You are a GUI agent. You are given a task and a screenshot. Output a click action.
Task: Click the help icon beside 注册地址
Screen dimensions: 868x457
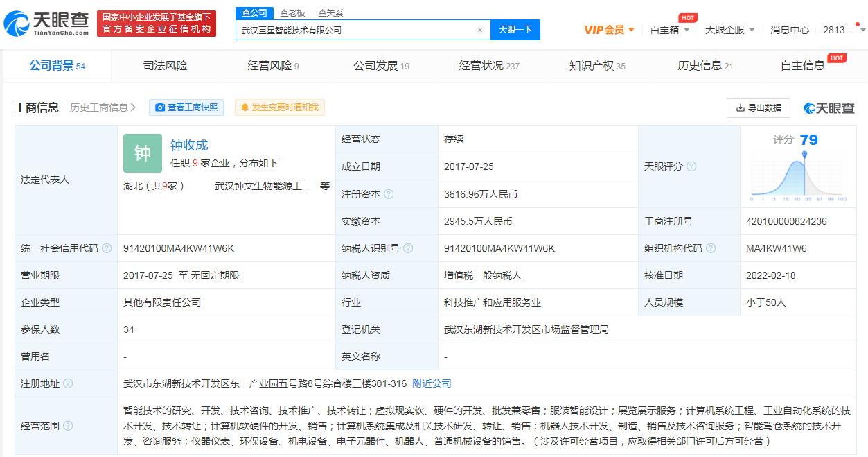point(67,383)
